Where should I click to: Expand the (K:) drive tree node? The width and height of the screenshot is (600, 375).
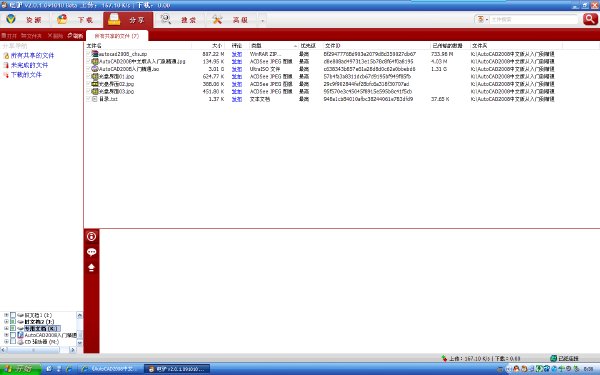6,328
